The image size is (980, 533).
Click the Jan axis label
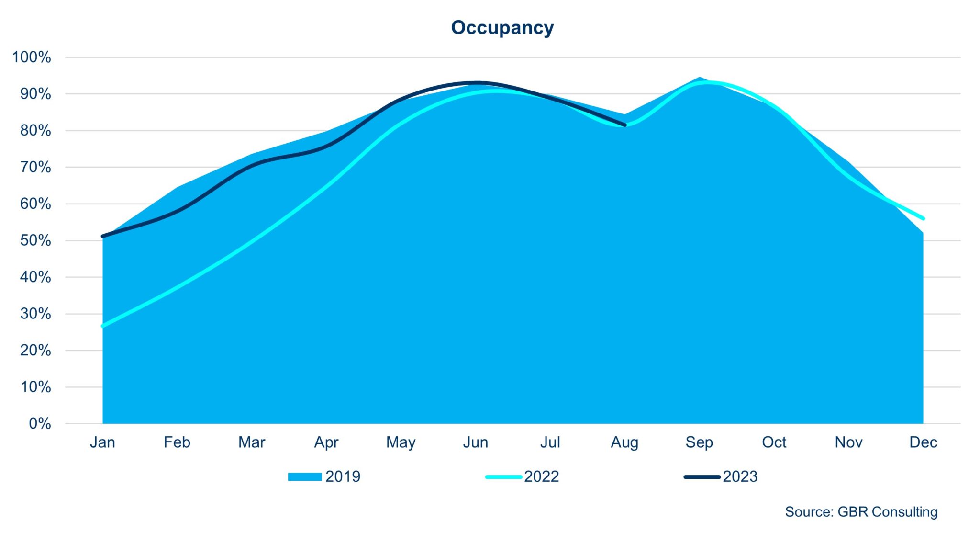coord(102,442)
